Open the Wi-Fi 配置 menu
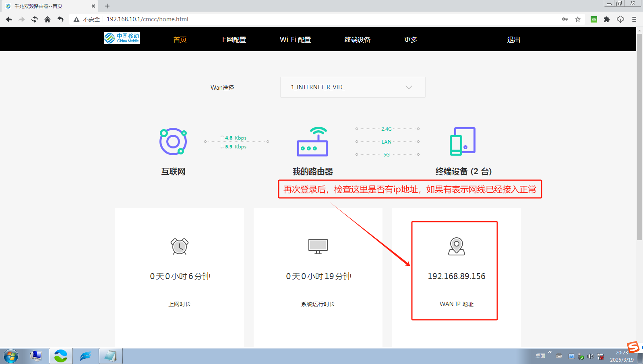Viewport: 643px width, 364px height. click(x=295, y=39)
